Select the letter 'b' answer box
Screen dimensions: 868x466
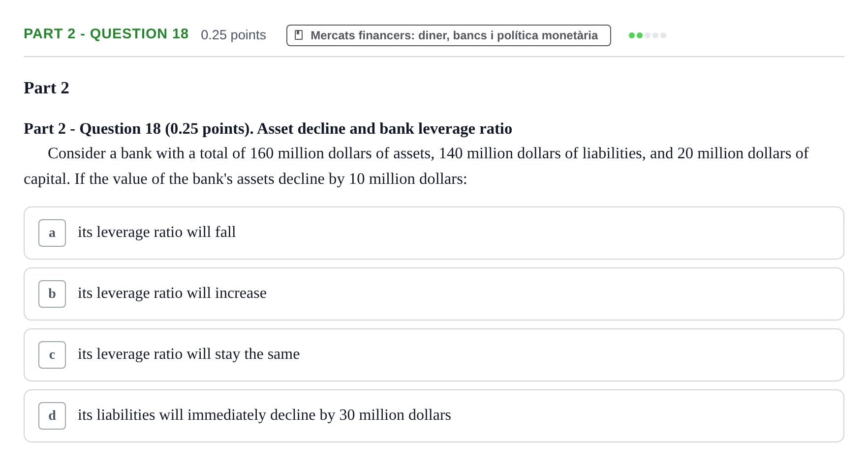52,294
